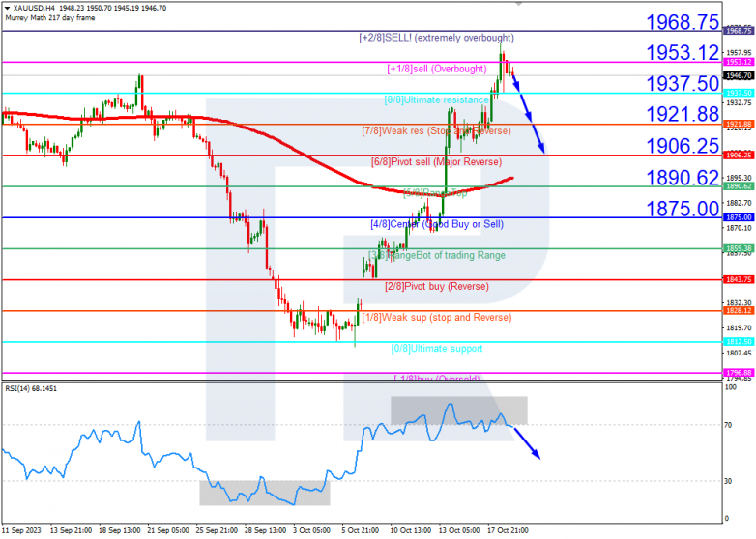Click the [2/8]Pivot buy (Reverse) label
Image resolution: width=756 pixels, height=539 pixels.
point(437,287)
